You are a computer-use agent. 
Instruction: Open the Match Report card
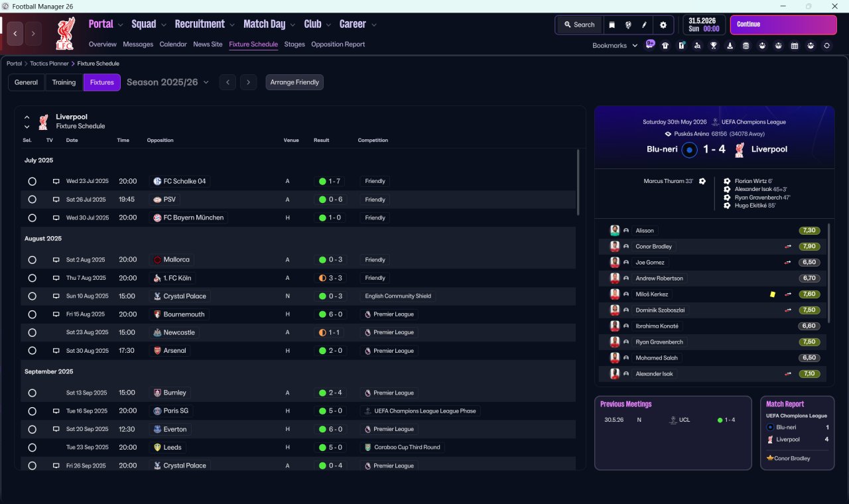[797, 433]
